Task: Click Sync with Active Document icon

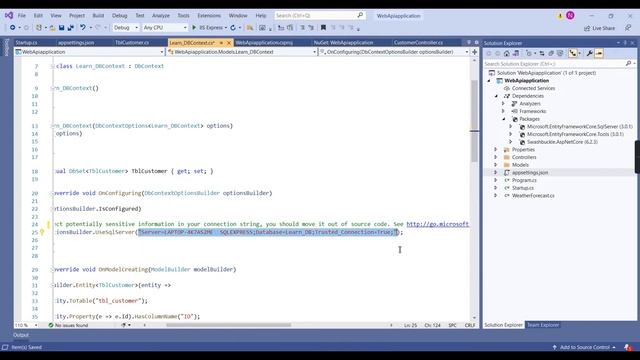Action: (x=542, y=53)
